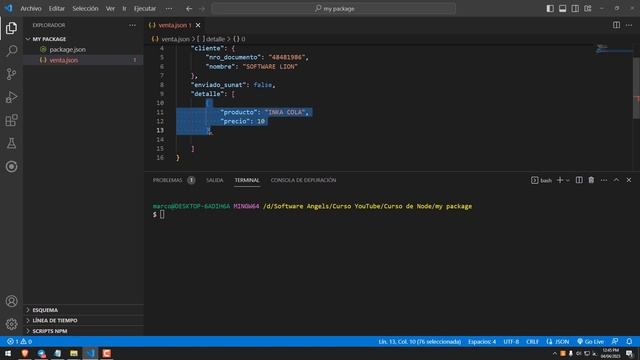The height and width of the screenshot is (360, 640).
Task: Switch to the TERMINAL panel tab
Action: (247, 180)
